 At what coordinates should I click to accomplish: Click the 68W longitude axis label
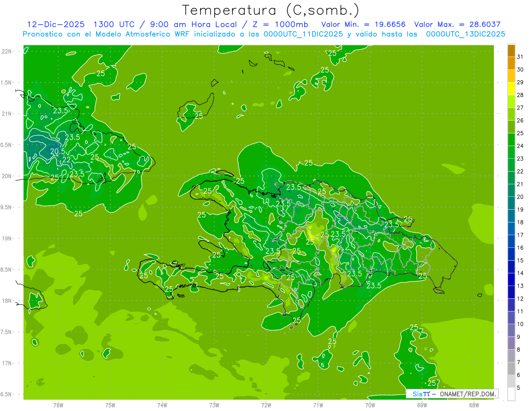point(474,405)
